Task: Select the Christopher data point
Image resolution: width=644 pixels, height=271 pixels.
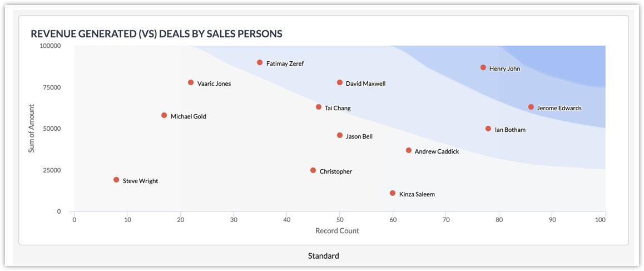Action: pyautogui.click(x=313, y=170)
